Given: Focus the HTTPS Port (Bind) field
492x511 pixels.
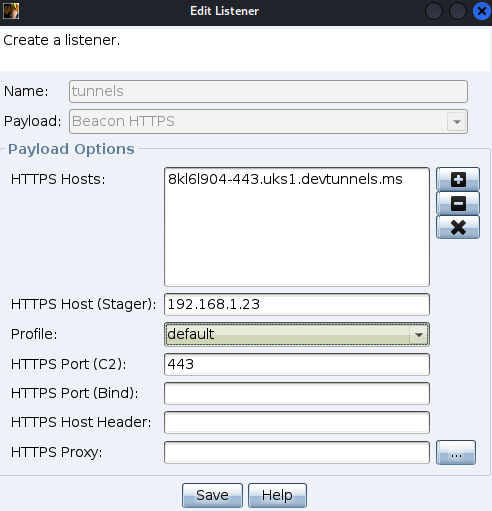Looking at the screenshot, I should 297,393.
